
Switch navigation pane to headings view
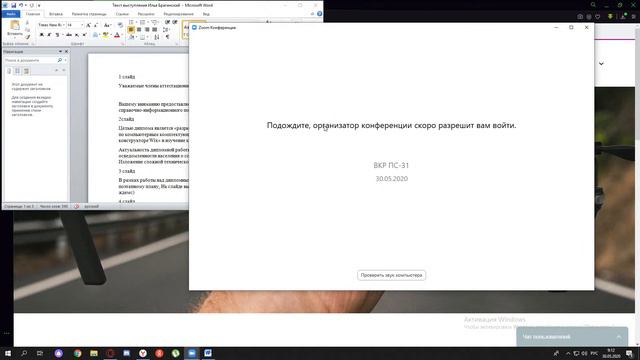(x=9, y=71)
